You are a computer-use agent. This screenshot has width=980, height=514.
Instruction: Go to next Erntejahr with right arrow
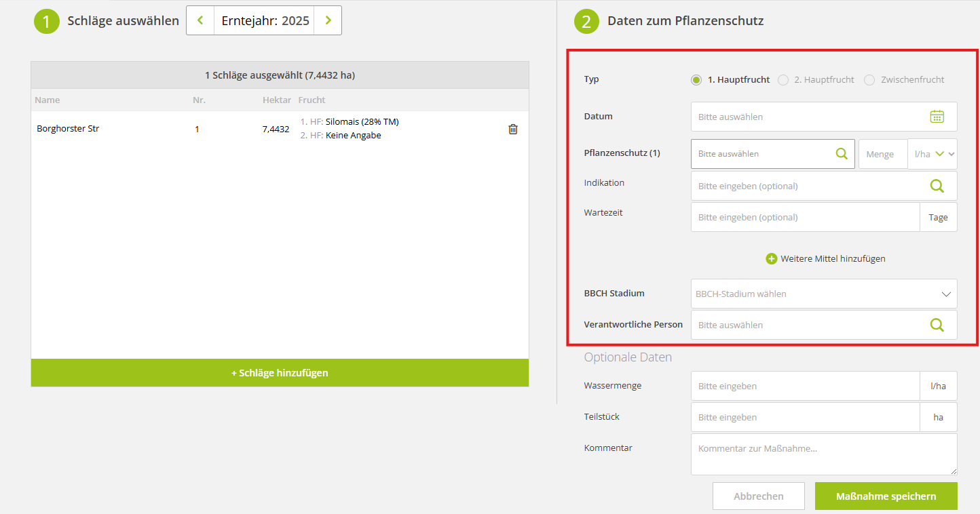tap(328, 20)
